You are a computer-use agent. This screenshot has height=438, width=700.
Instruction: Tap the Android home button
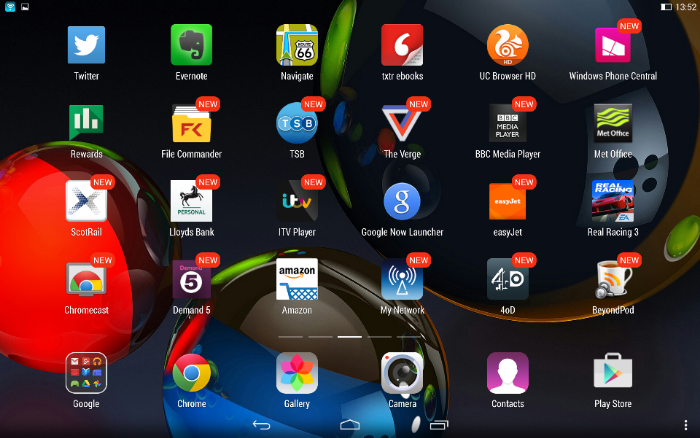tap(350, 425)
